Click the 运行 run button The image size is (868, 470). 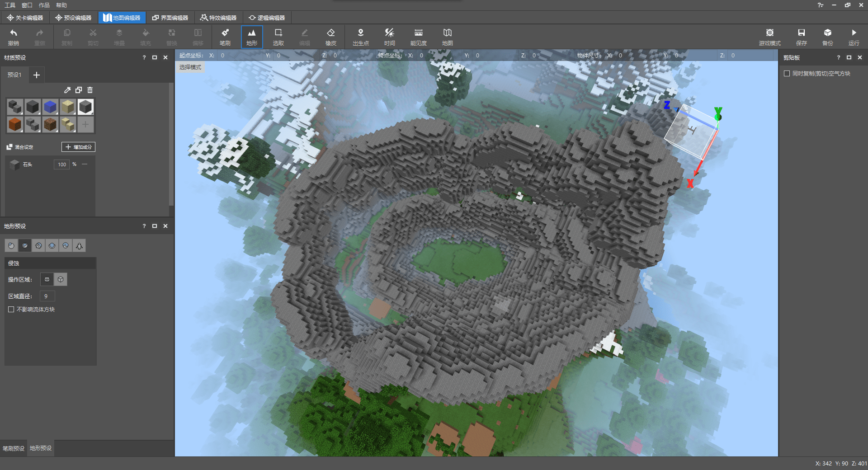pos(854,37)
